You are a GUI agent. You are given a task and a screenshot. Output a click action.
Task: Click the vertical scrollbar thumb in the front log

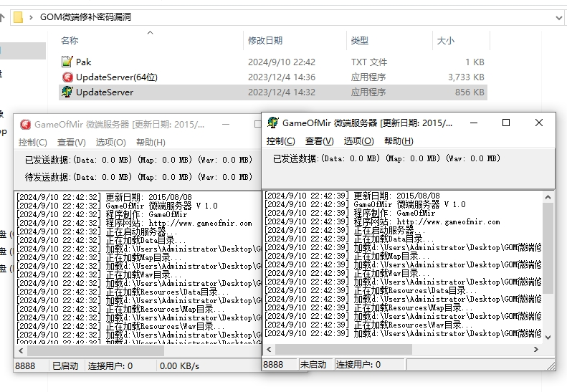point(548,248)
